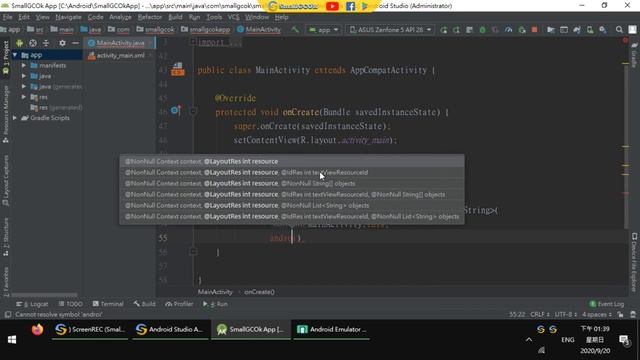Toggle the Project side panel tab

(6, 57)
